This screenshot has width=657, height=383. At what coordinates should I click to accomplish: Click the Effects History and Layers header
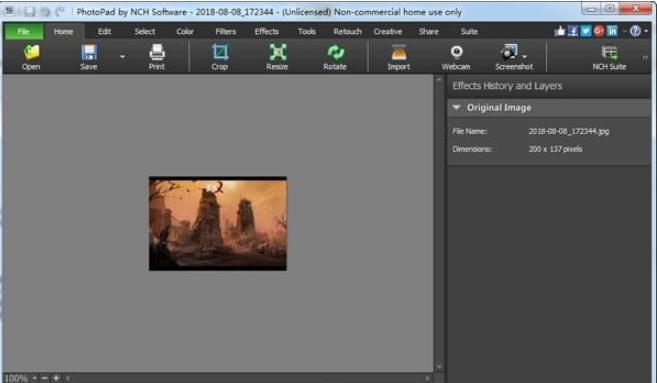tap(507, 86)
